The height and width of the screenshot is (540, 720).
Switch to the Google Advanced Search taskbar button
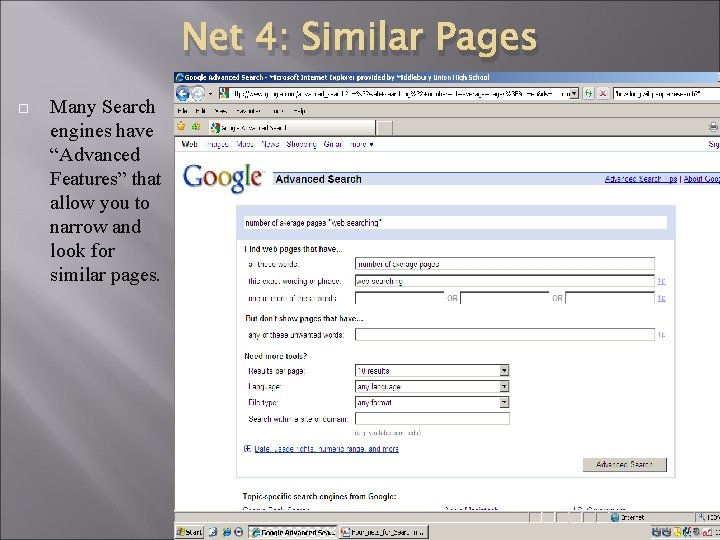(x=293, y=532)
